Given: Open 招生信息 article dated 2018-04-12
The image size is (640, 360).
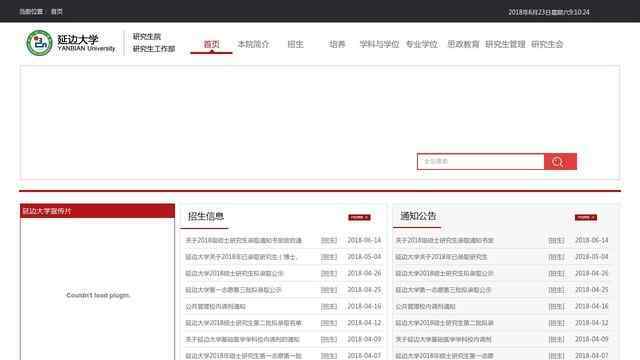Looking at the screenshot, I should click(244, 323).
